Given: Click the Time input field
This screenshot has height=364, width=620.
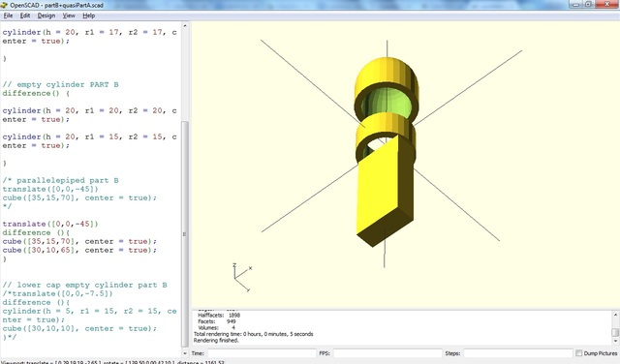Looking at the screenshot, I should coord(262,353).
